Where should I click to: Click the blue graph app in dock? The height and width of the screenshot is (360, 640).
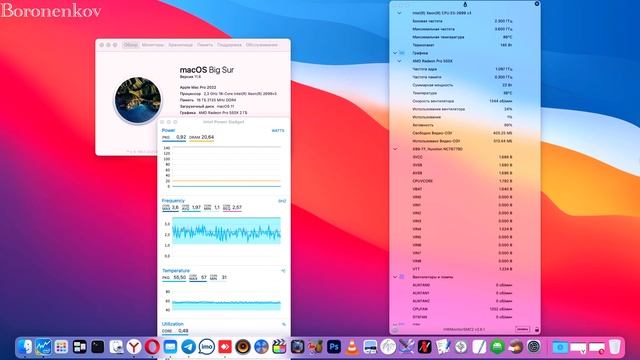[43, 347]
